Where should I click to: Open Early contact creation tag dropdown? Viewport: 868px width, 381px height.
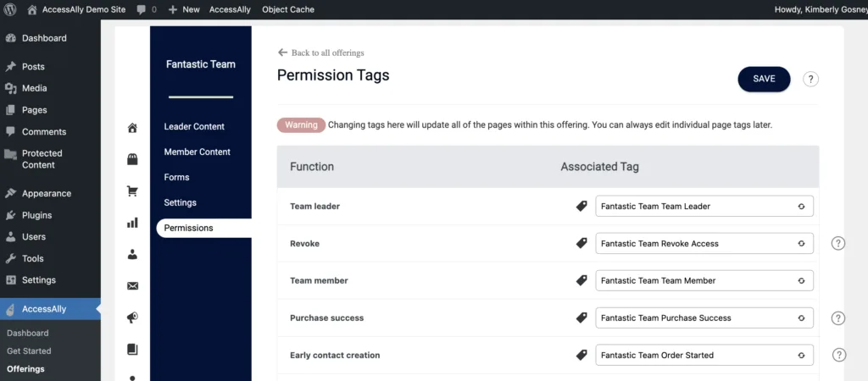pos(704,355)
